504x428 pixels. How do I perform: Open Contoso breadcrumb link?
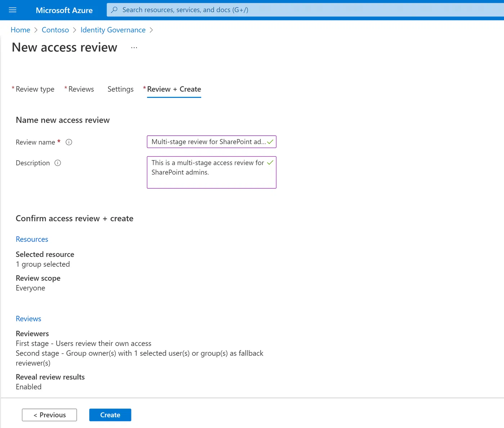tap(55, 30)
